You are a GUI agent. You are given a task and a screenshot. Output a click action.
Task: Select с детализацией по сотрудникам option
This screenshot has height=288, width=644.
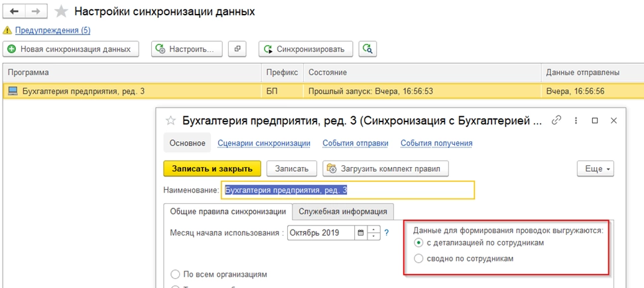click(479, 243)
